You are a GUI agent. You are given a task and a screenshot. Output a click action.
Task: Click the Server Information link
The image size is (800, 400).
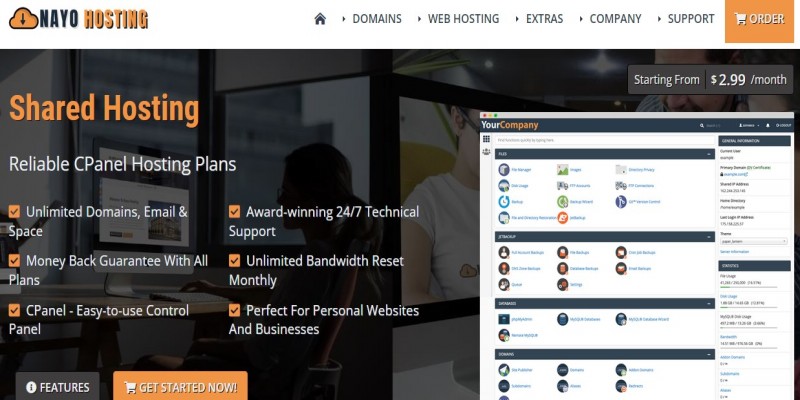735,252
